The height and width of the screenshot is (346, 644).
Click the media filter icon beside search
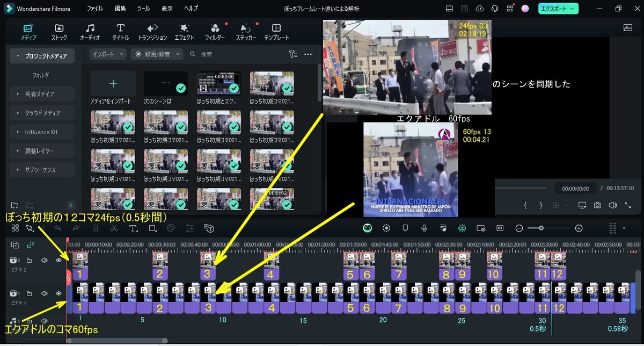coord(292,54)
